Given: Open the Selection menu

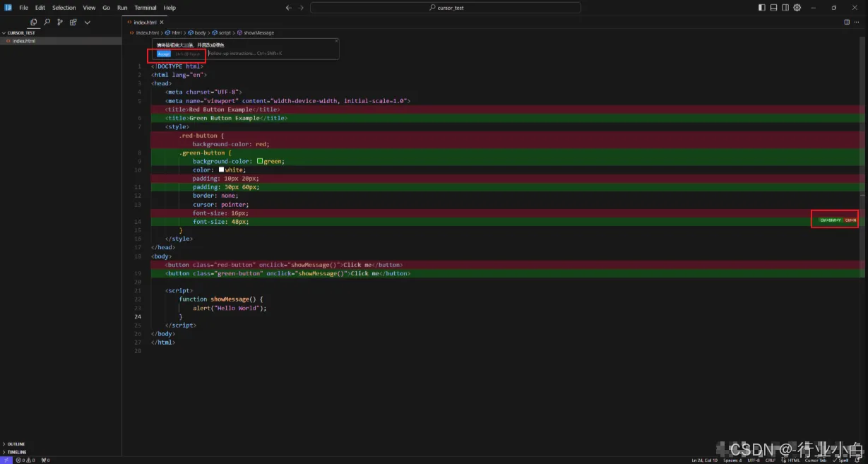Looking at the screenshot, I should (x=64, y=8).
